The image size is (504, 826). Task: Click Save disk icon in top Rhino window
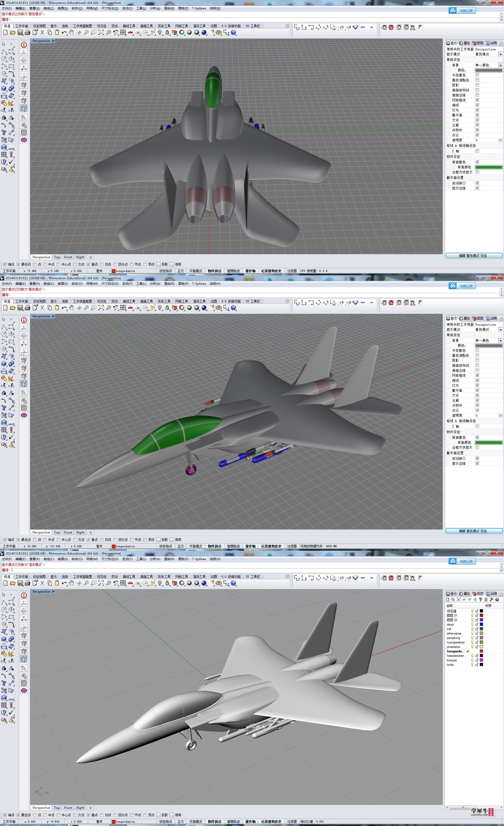(20, 33)
